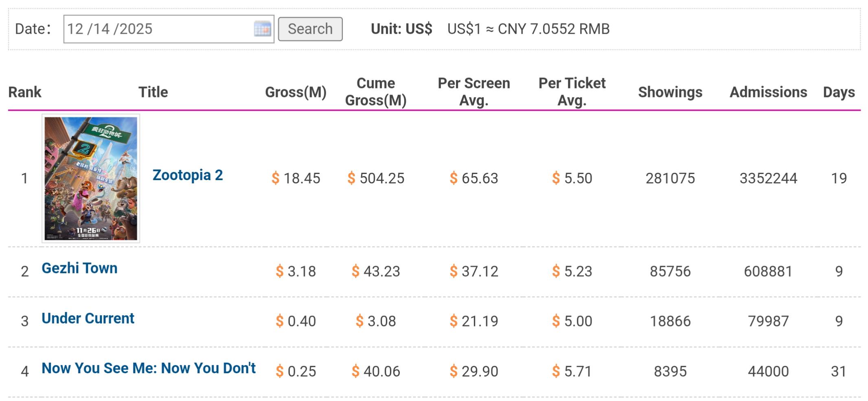This screenshot has width=868, height=401.
Task: Click the Unit: US$ label
Action: 401,29
